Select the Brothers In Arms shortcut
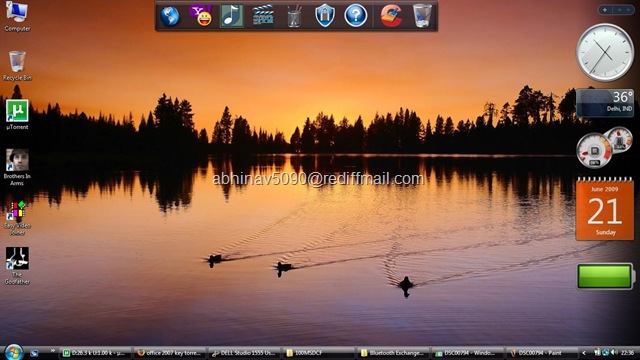 pos(17,167)
